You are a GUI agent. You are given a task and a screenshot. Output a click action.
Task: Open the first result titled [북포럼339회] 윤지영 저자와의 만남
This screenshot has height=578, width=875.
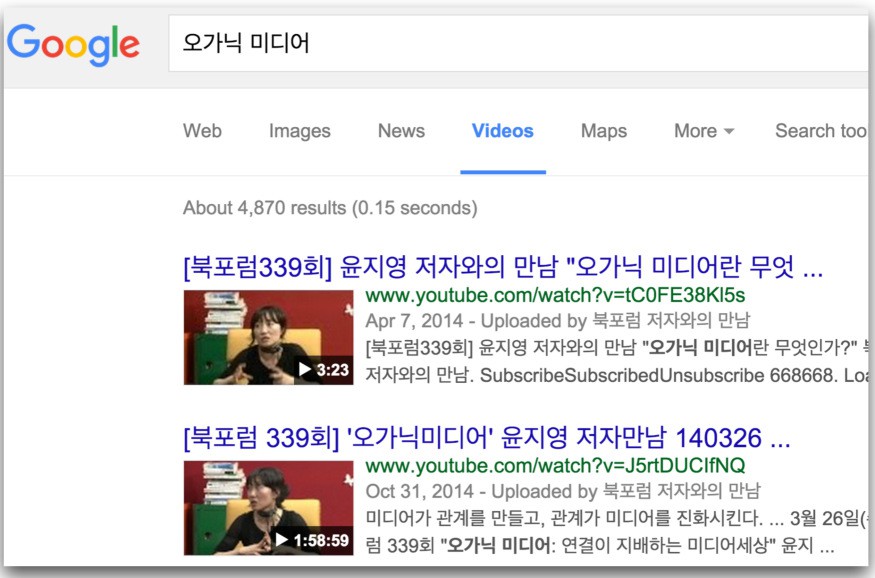tap(502, 268)
